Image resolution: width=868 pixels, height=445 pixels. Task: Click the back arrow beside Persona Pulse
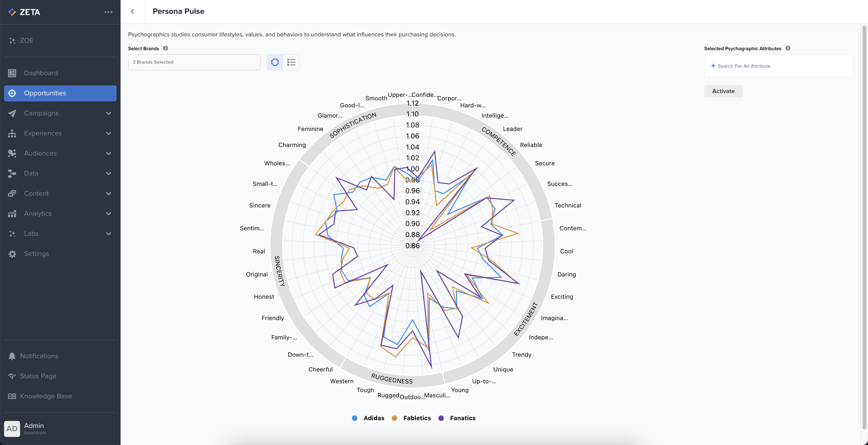[132, 12]
